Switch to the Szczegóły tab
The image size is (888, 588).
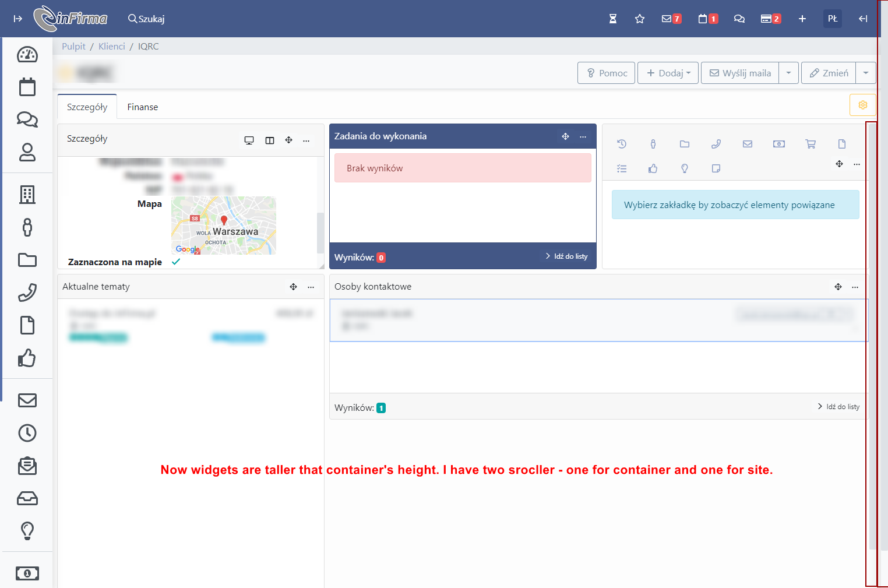87,107
